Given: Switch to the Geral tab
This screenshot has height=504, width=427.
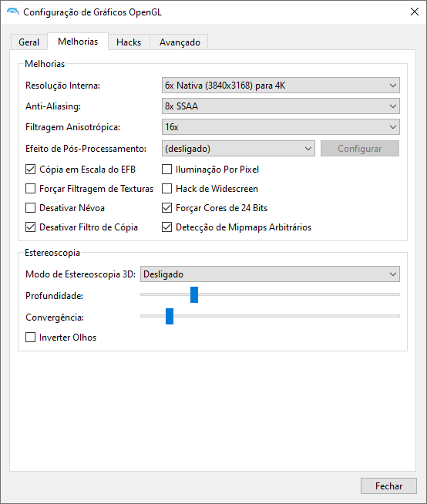Looking at the screenshot, I should pyautogui.click(x=29, y=42).
